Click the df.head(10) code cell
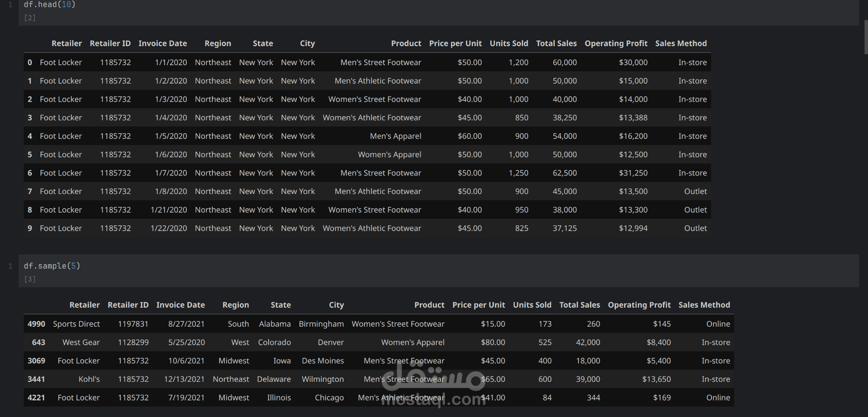The height and width of the screenshot is (417, 868). click(438, 12)
